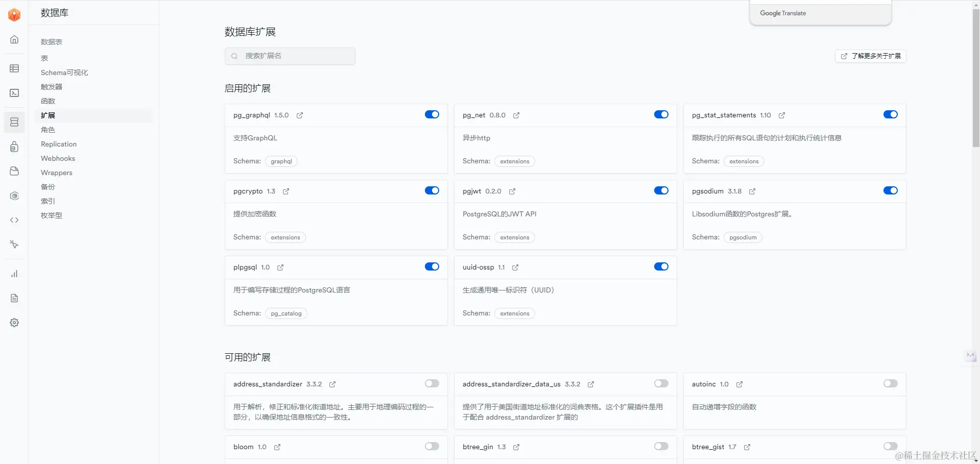Open pg_net external link icon
Image resolution: width=980 pixels, height=464 pixels.
(x=516, y=115)
